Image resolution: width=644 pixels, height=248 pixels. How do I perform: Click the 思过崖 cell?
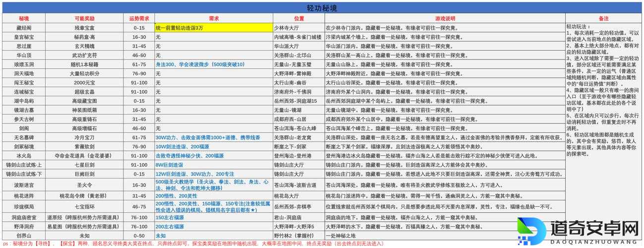[24, 46]
